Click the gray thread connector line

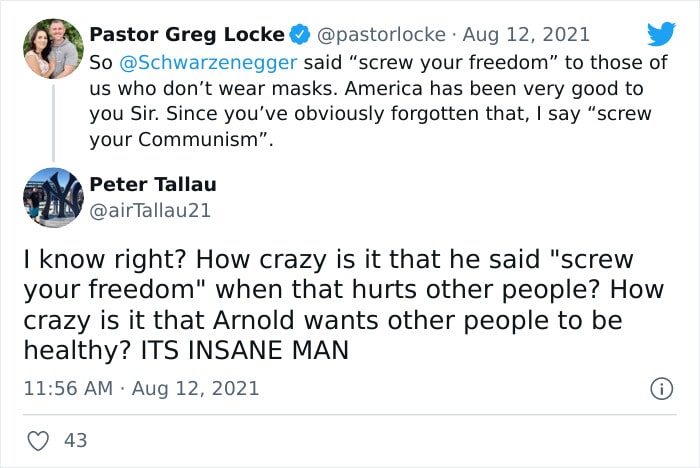[x=54, y=122]
